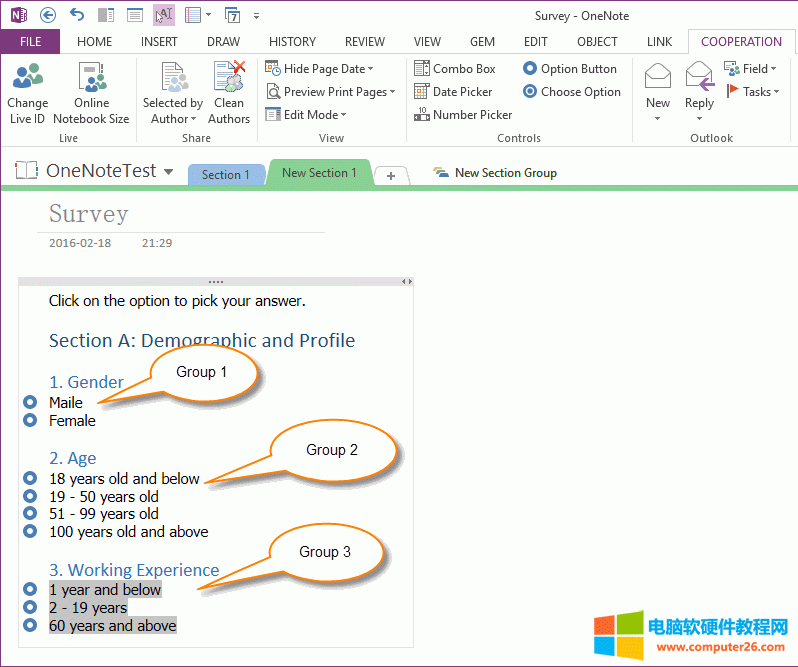Click the calendar page icon in quick access
Image resolution: width=798 pixels, height=667 pixels.
point(233,15)
